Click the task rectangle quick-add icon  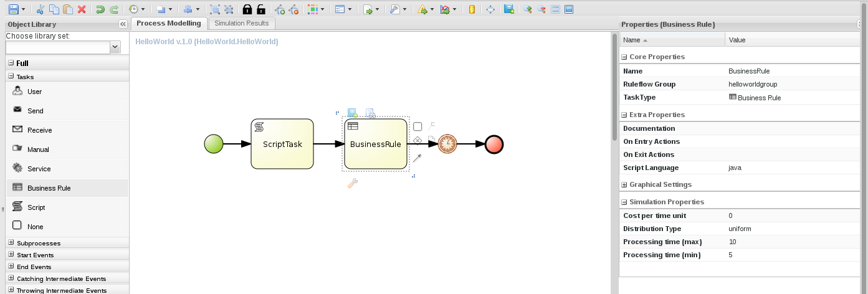tap(417, 126)
